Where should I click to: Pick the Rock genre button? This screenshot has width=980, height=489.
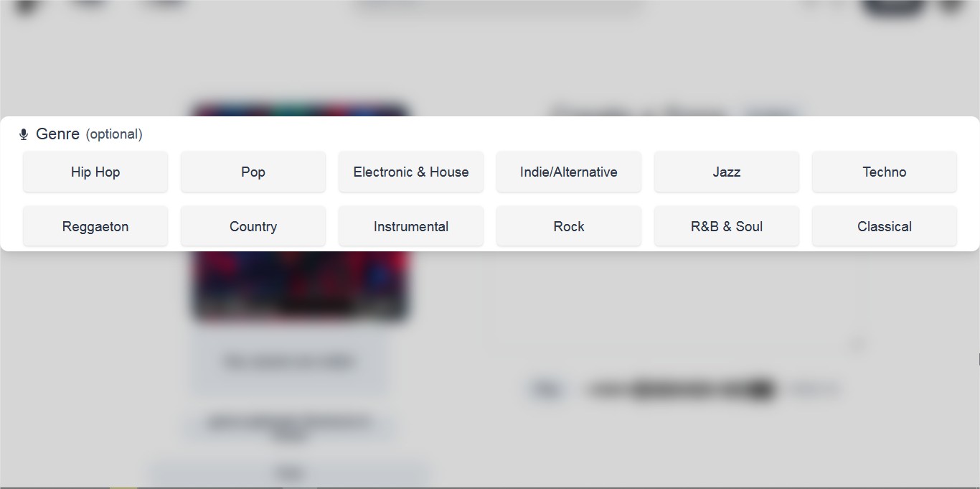[x=569, y=226]
